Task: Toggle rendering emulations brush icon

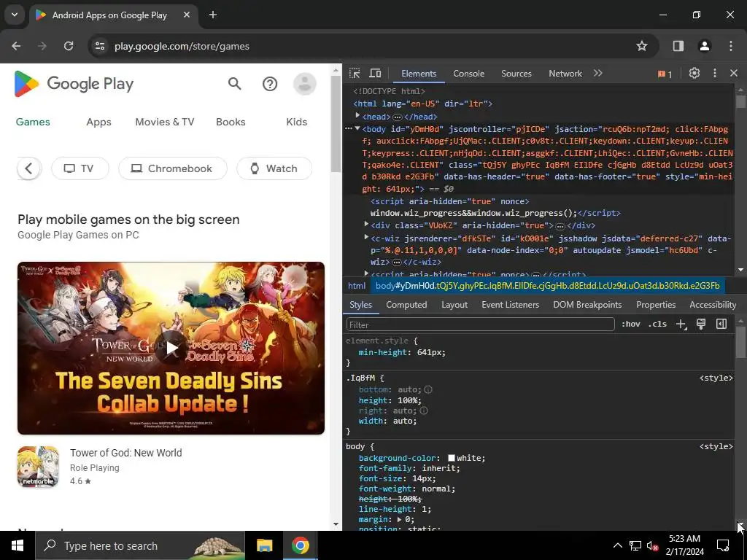Action: click(701, 324)
